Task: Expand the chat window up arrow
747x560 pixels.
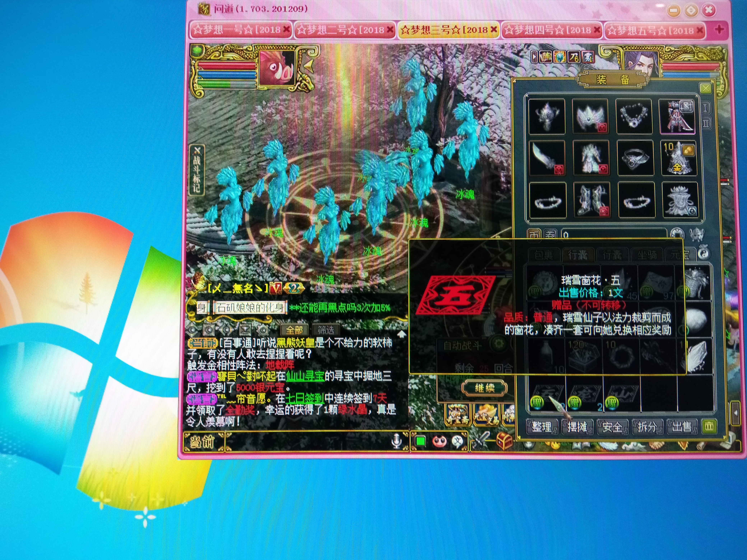Action: coord(401,334)
